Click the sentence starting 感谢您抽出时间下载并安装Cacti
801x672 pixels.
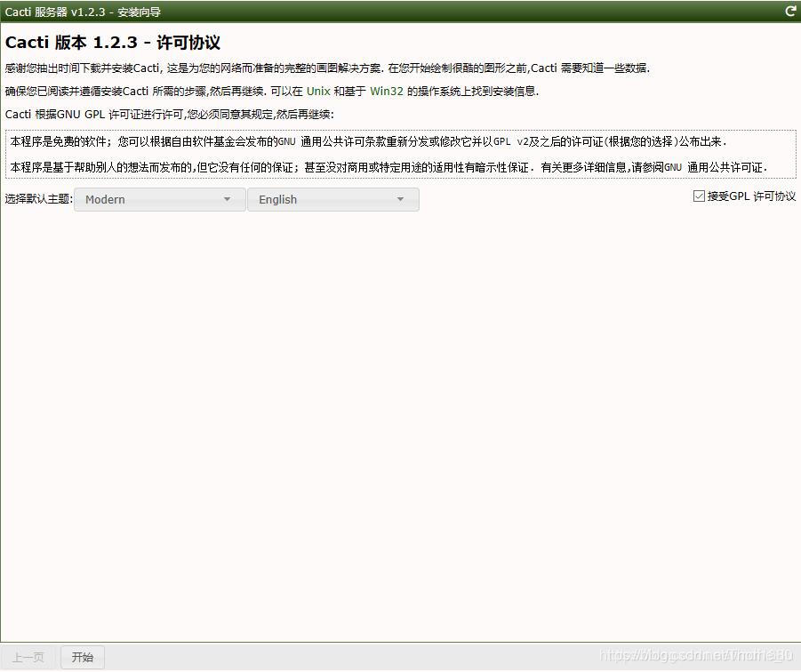click(x=327, y=68)
